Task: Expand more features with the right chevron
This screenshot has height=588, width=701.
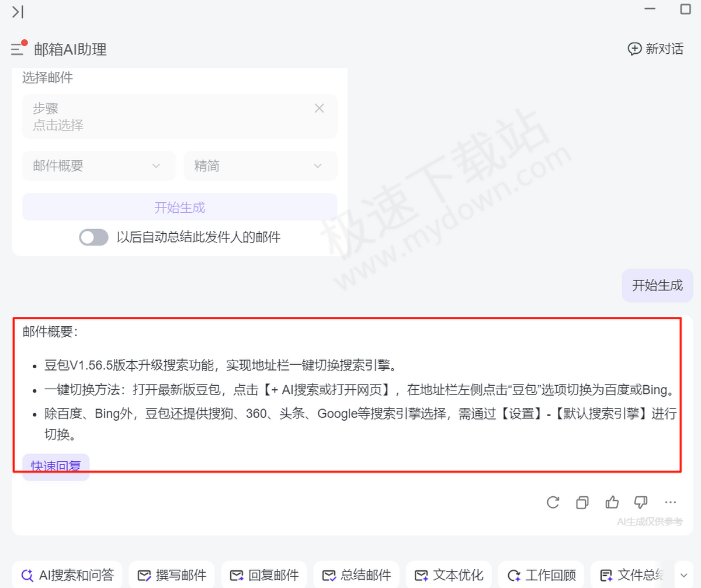Action: [685, 575]
